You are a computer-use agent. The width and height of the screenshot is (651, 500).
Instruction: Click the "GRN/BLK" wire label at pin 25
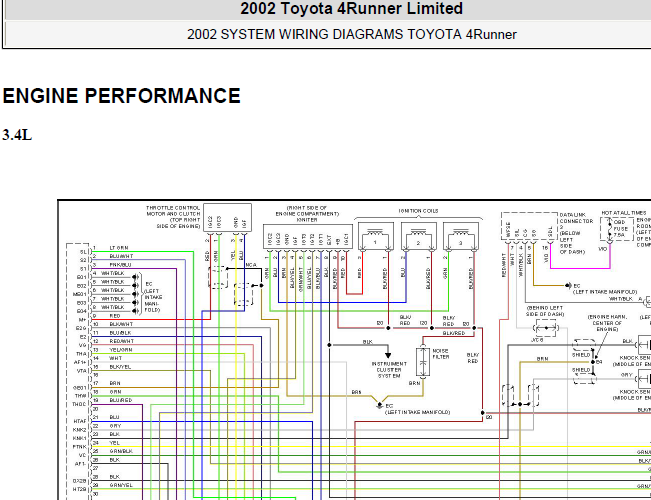tap(121, 451)
